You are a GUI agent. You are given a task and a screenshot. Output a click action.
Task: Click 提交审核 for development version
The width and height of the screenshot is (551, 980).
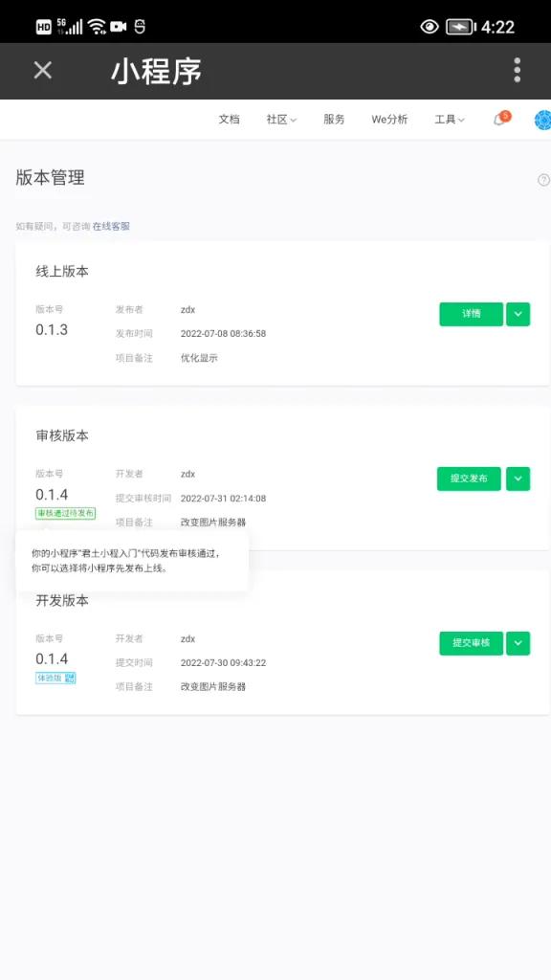[469, 643]
